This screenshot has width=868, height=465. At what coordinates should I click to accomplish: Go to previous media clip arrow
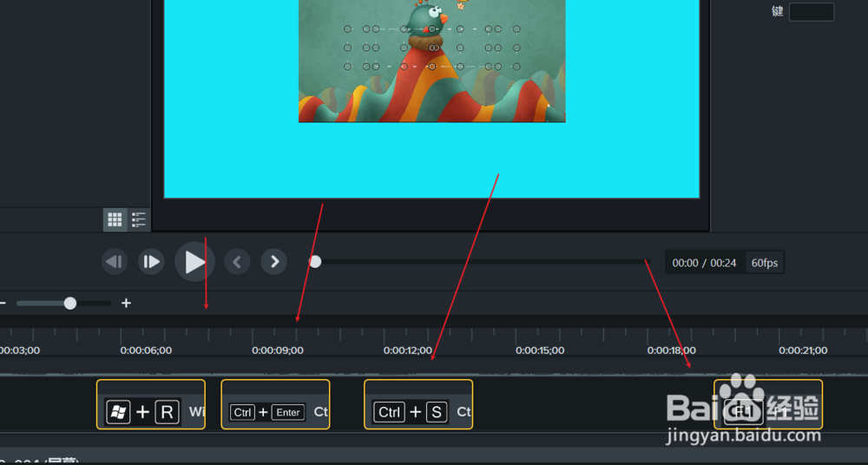[237, 262]
